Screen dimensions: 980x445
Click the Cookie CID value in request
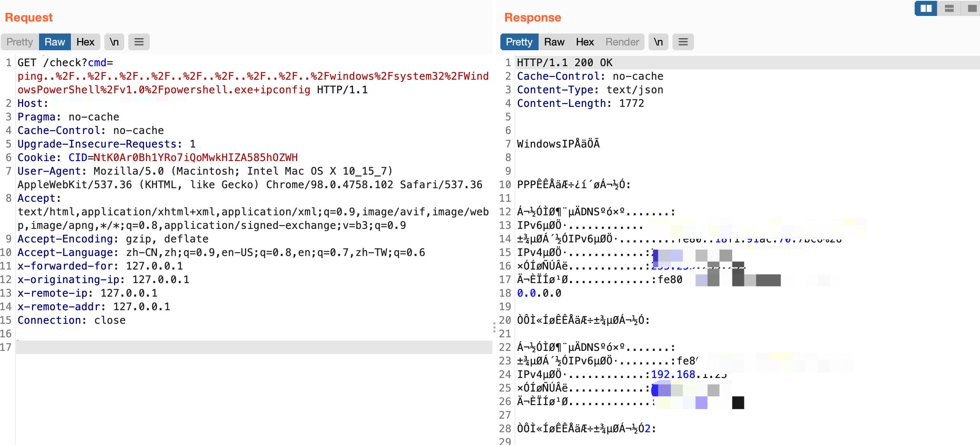(x=195, y=158)
